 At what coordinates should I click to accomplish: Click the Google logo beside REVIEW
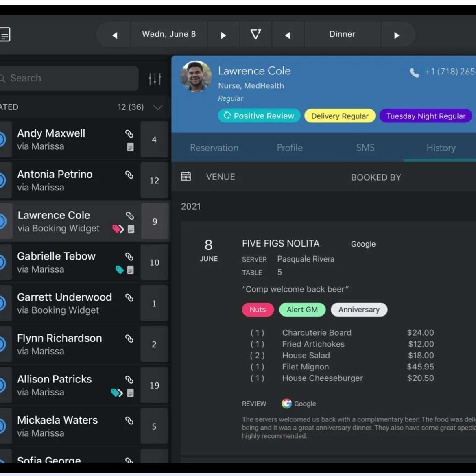(x=286, y=404)
